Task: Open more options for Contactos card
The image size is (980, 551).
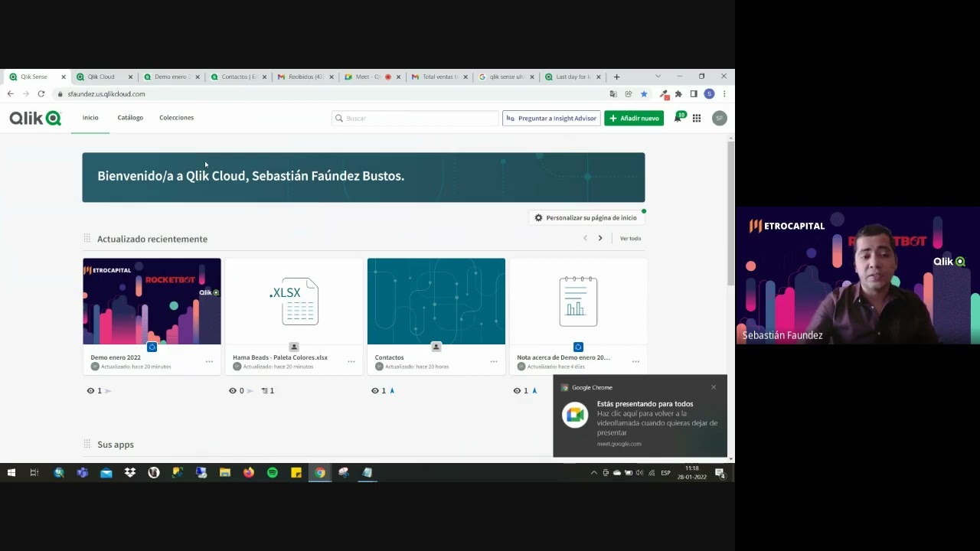Action: [494, 361]
